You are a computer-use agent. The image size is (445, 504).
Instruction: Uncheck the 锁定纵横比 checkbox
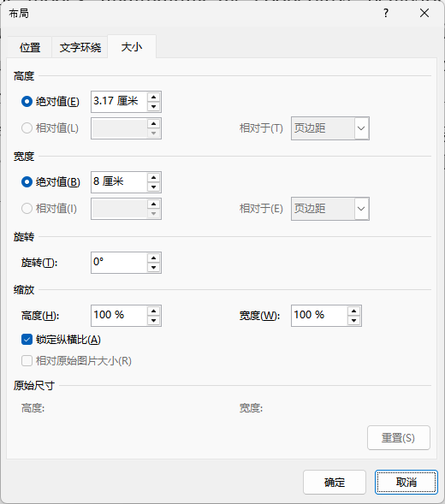pyautogui.click(x=27, y=340)
